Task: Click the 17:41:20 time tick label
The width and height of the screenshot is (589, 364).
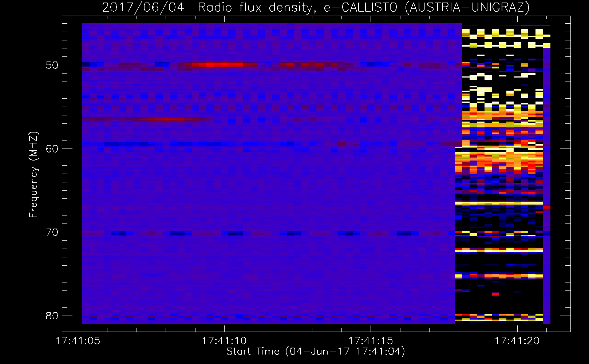Action: [517, 341]
